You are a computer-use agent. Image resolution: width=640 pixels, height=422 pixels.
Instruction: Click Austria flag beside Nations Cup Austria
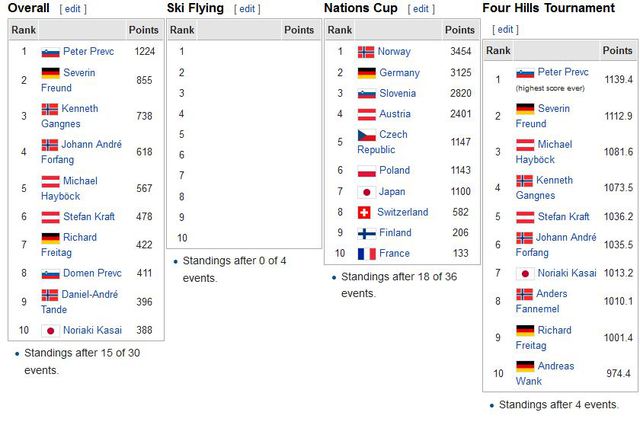click(367, 114)
